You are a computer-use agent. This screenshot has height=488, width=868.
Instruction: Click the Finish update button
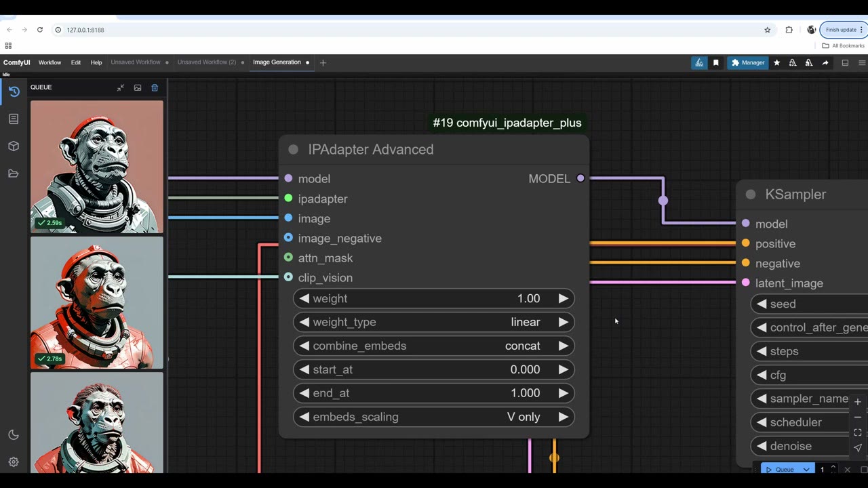(844, 30)
